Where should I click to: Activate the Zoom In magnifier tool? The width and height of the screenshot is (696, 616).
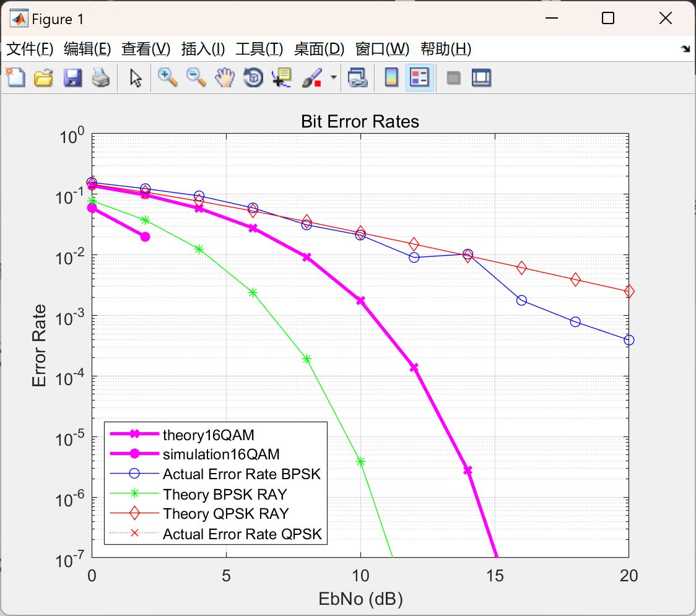(x=167, y=77)
